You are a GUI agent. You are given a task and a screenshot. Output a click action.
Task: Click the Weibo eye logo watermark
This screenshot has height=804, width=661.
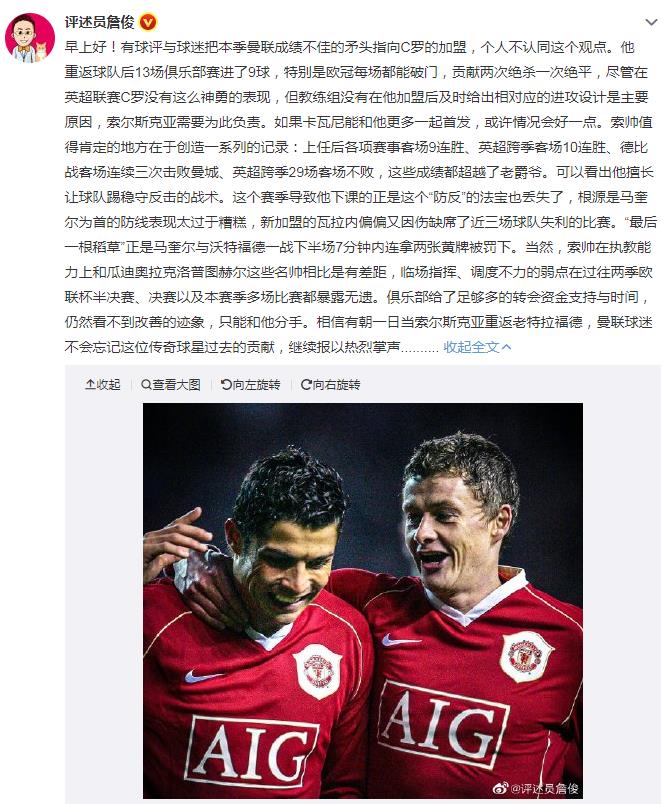(x=500, y=788)
